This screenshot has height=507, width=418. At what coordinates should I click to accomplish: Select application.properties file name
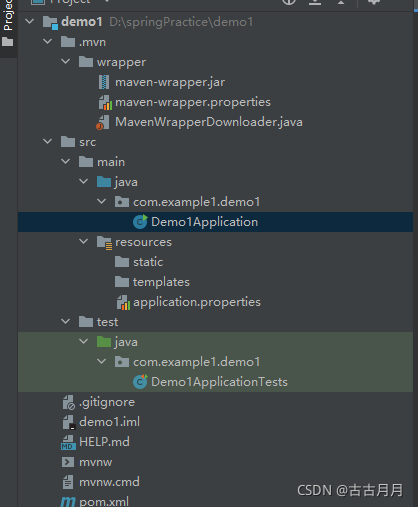click(x=197, y=302)
